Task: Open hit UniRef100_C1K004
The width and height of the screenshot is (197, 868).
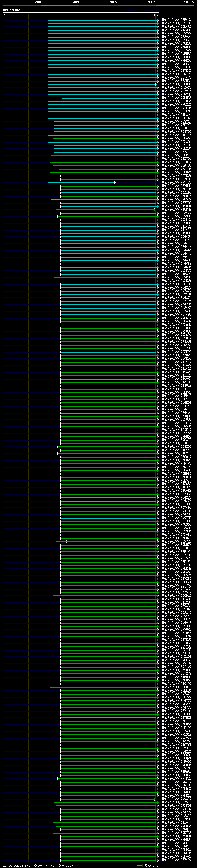Action: pyautogui.click(x=176, y=139)
